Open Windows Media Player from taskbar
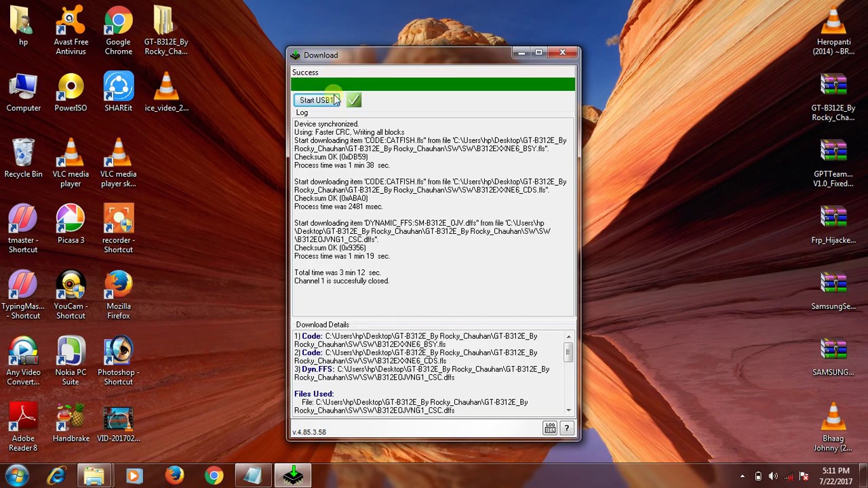868x488 pixels. [x=134, y=476]
